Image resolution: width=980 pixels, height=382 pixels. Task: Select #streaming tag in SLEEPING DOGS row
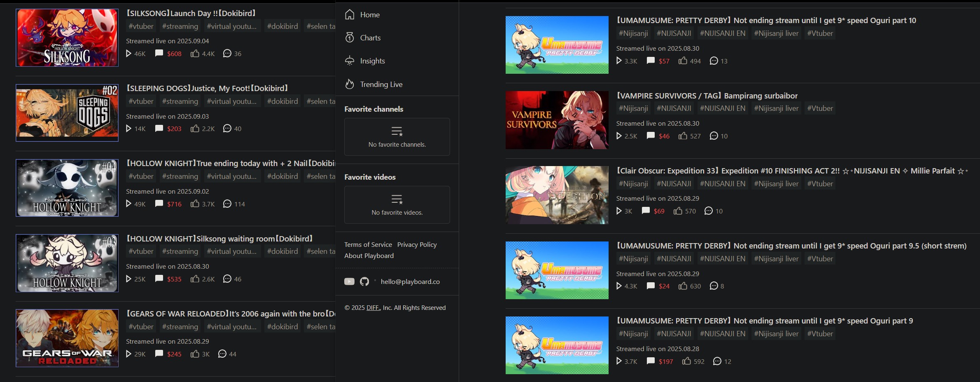tap(180, 101)
